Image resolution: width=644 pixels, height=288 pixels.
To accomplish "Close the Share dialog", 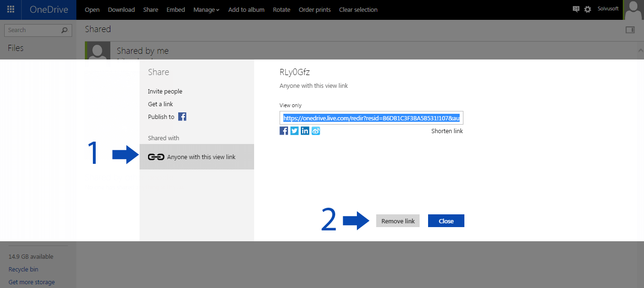I will (x=446, y=221).
